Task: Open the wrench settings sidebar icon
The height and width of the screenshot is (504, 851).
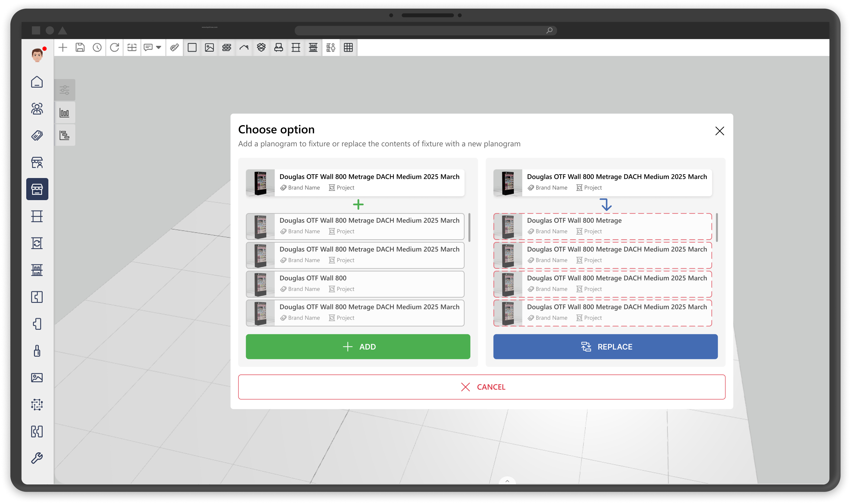Action: [37, 458]
